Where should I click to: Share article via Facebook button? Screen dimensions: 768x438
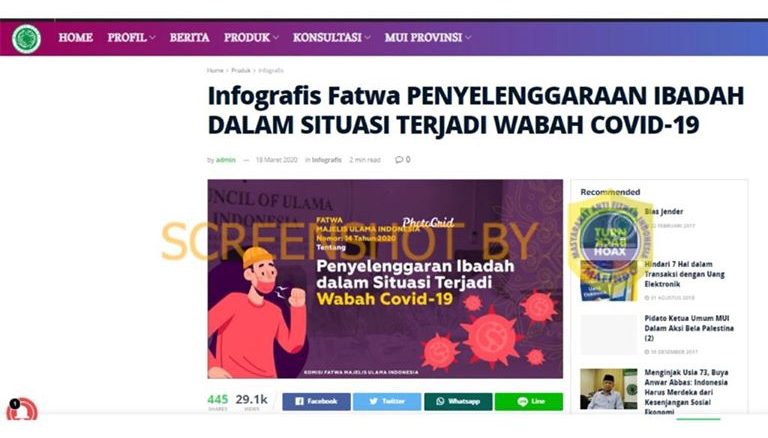click(x=316, y=401)
